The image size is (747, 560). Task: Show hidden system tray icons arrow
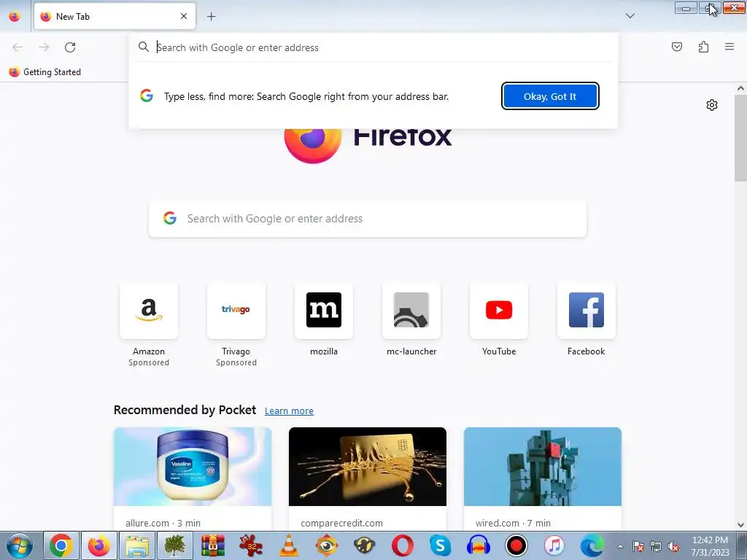[x=620, y=546]
